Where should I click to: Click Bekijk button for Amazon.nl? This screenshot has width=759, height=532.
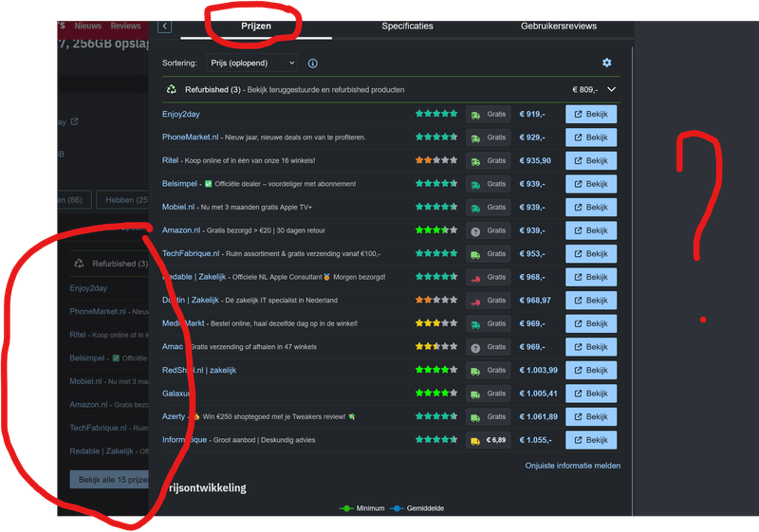(x=591, y=230)
